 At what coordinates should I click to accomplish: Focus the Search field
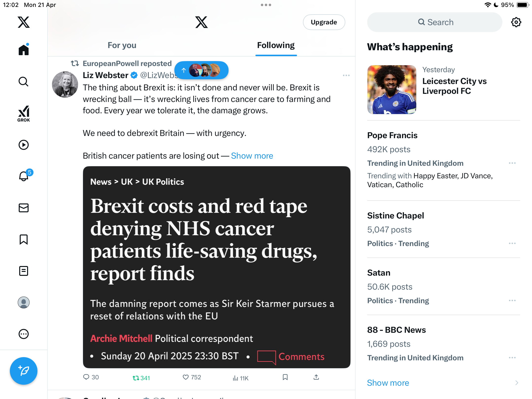click(435, 22)
